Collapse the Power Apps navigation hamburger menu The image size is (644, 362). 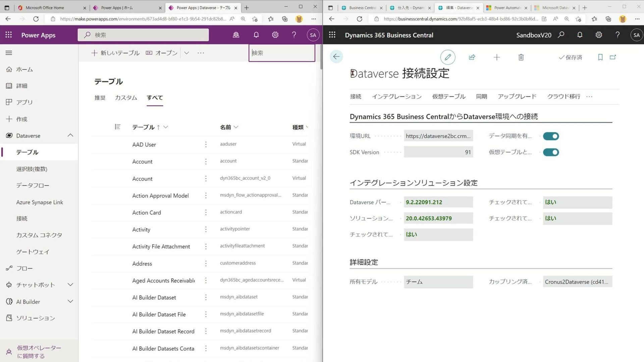click(9, 53)
